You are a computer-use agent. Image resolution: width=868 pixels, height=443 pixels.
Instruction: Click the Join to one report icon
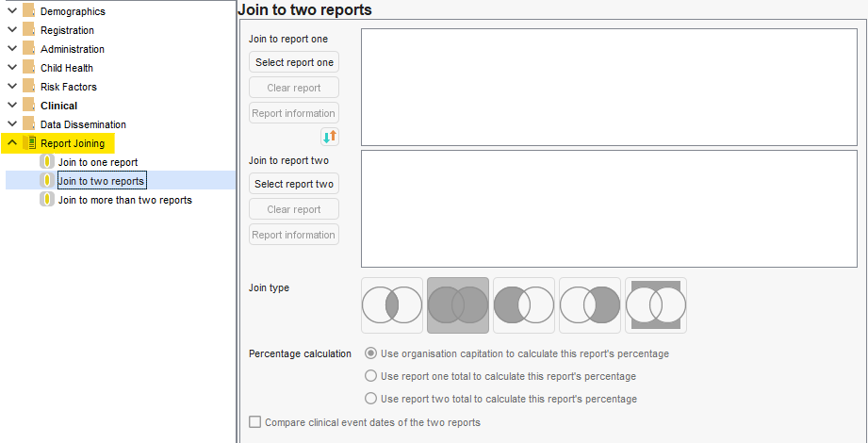point(47,162)
